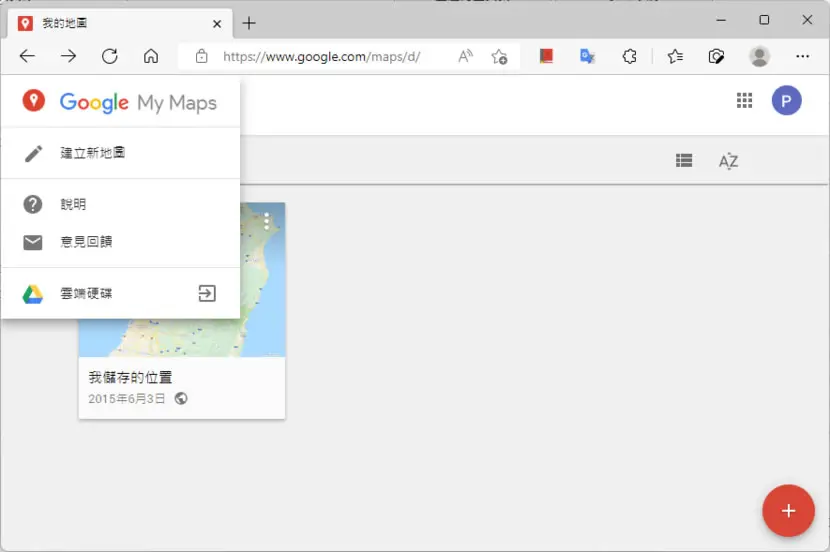Go forward with the browser forward arrow

(68, 56)
